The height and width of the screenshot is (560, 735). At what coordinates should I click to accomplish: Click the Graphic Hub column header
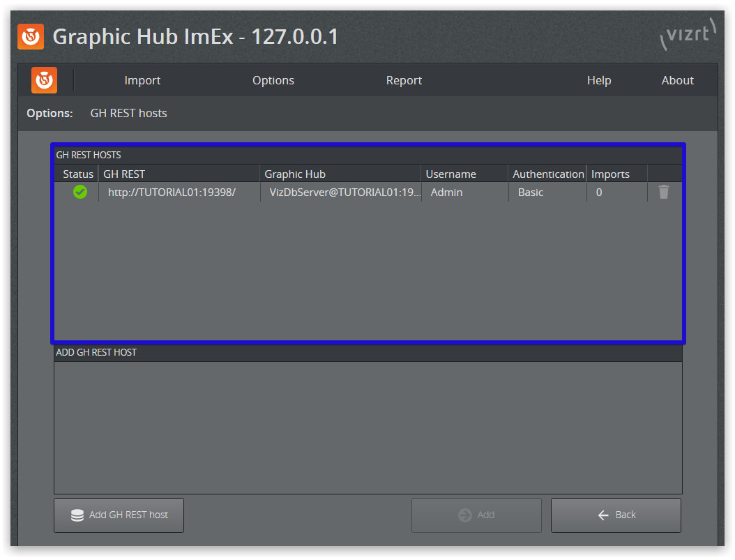point(341,174)
